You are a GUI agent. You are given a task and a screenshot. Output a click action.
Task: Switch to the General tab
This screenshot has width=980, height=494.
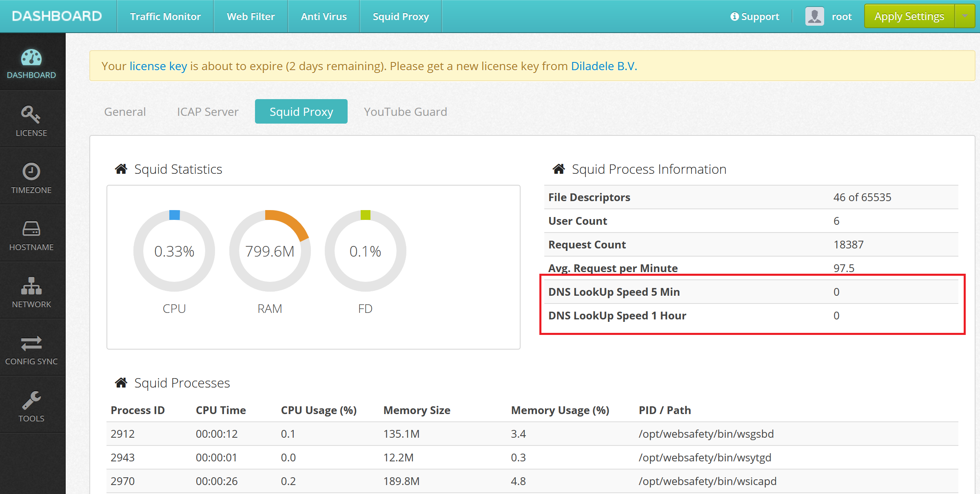point(125,111)
